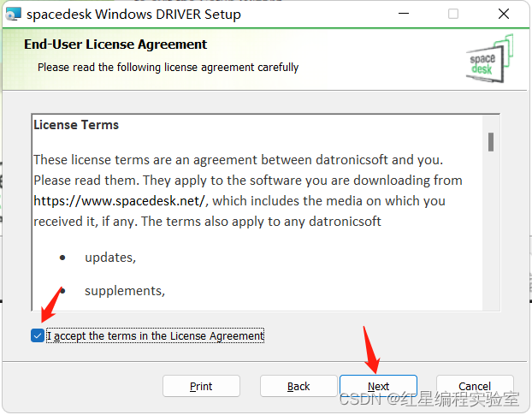Viewport: 532px width, 415px height.
Task: Go Back to the previous setup step
Action: pos(299,386)
